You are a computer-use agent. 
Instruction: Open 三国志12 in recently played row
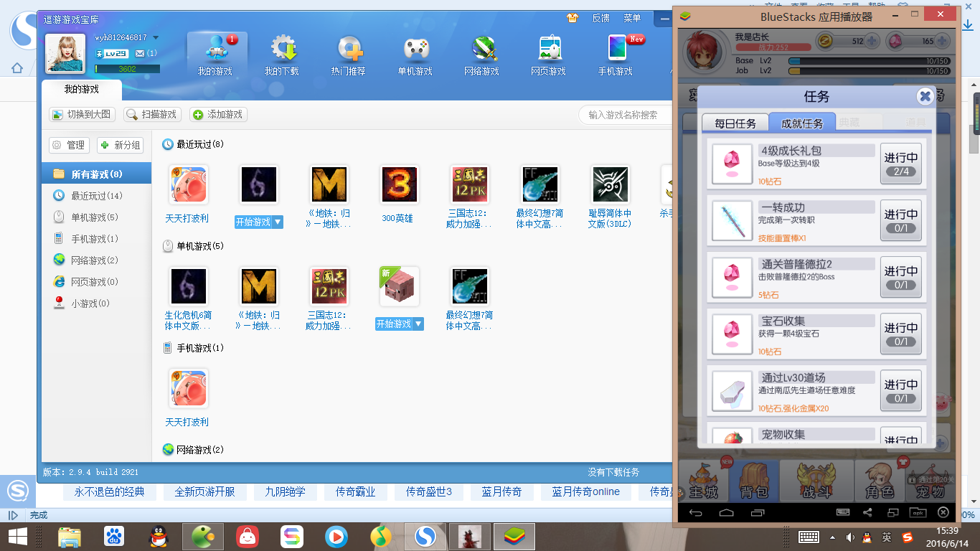point(470,185)
